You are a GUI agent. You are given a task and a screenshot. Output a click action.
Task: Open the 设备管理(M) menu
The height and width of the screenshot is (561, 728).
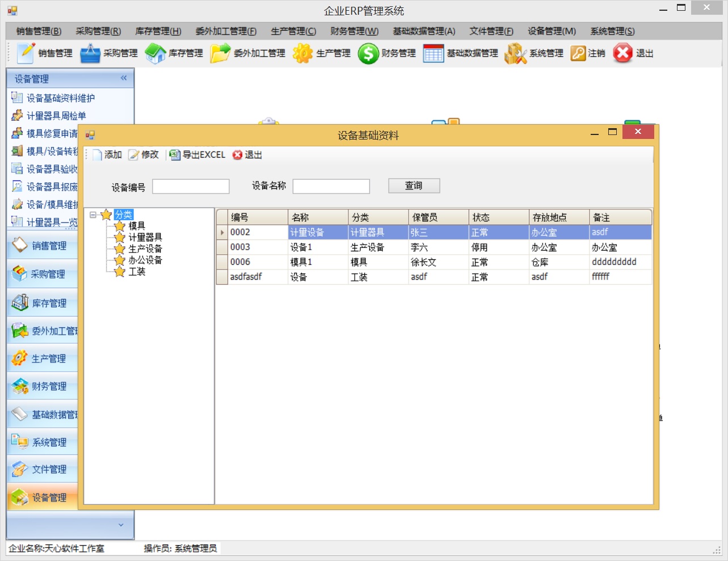552,31
